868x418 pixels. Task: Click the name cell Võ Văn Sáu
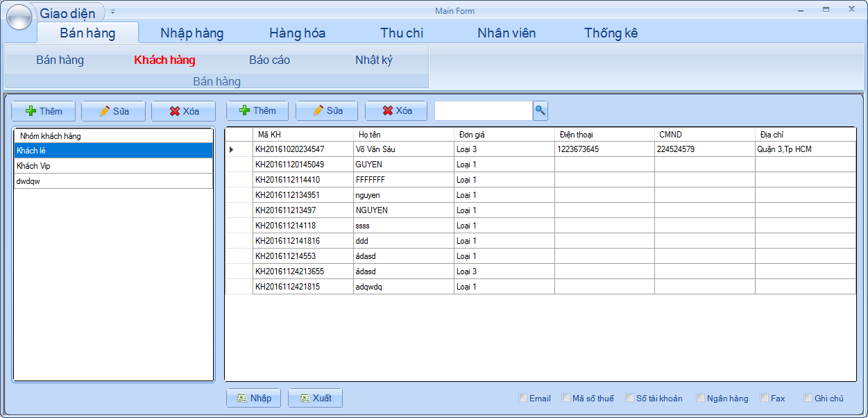[x=404, y=149]
